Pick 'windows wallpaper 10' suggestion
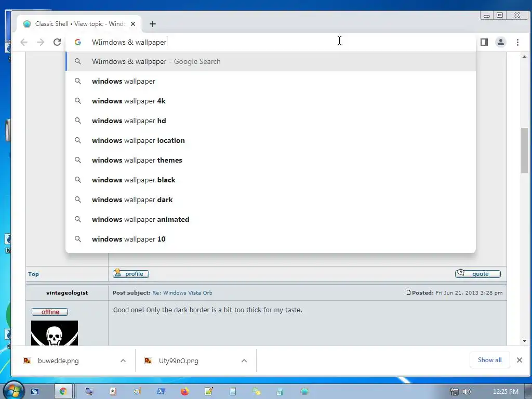Image resolution: width=532 pixels, height=399 pixels. click(271, 239)
